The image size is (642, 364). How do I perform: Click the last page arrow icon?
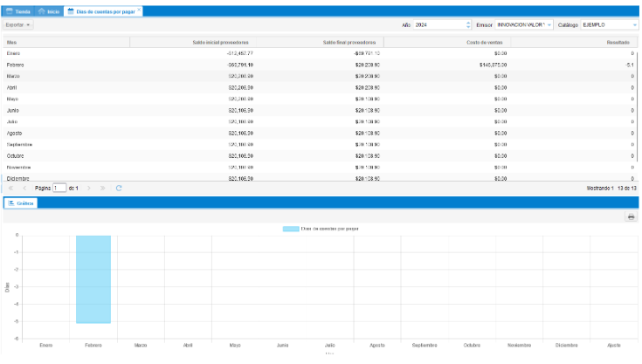(103, 188)
